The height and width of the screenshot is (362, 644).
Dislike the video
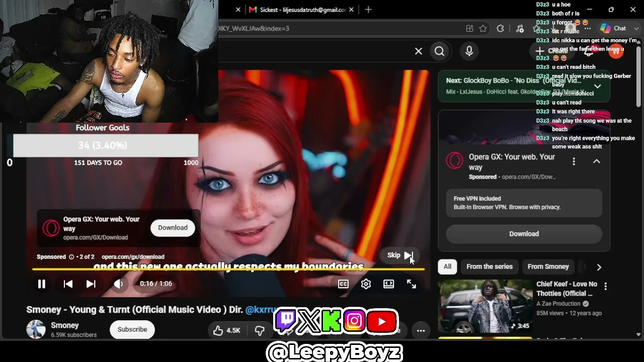[260, 330]
